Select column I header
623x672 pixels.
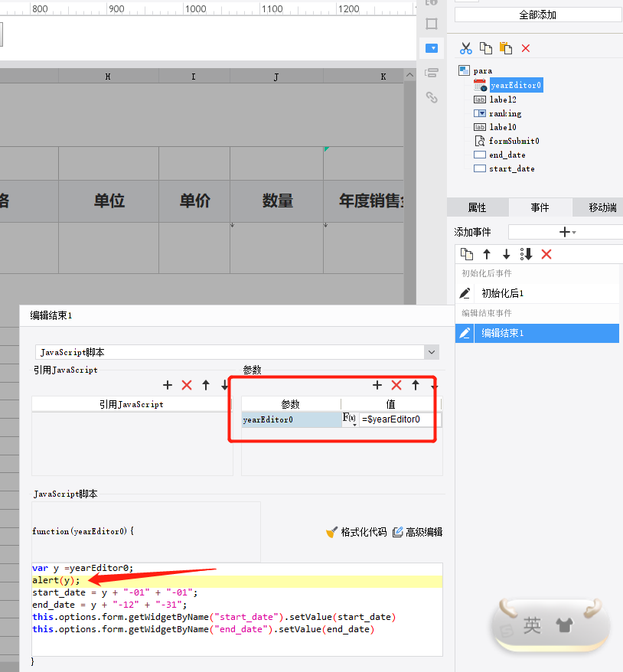pyautogui.click(x=194, y=77)
